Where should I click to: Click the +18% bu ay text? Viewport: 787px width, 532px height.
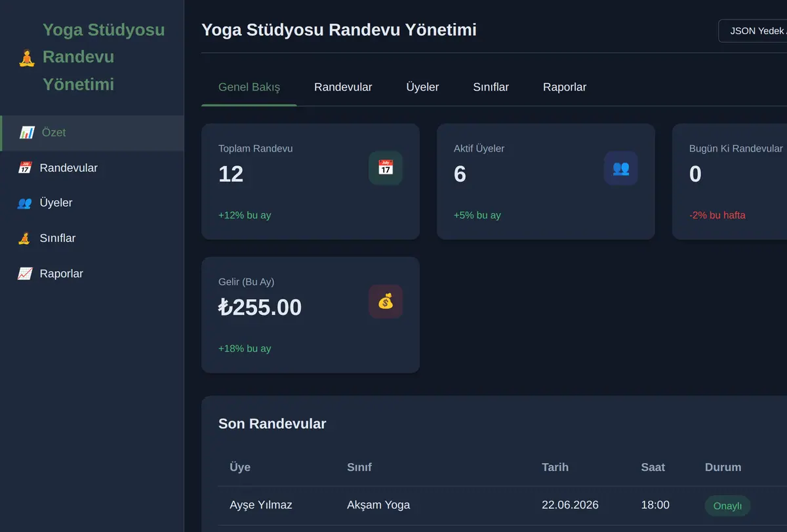click(245, 348)
